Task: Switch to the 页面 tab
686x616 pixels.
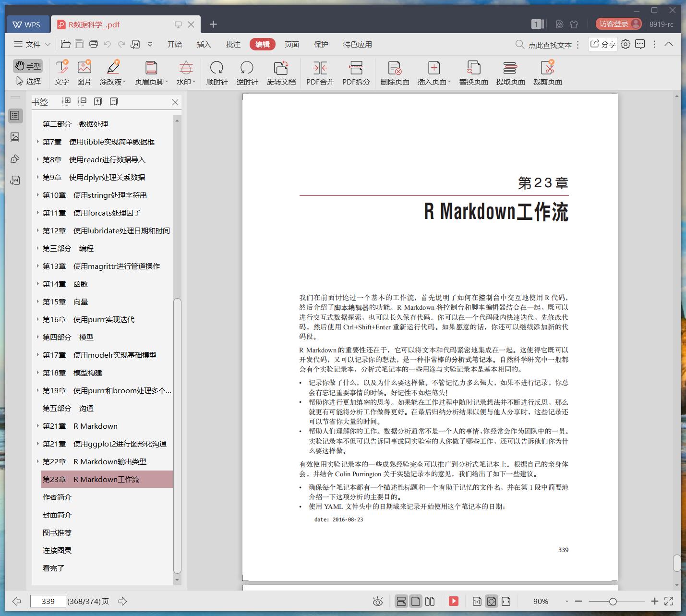Action: pyautogui.click(x=292, y=44)
